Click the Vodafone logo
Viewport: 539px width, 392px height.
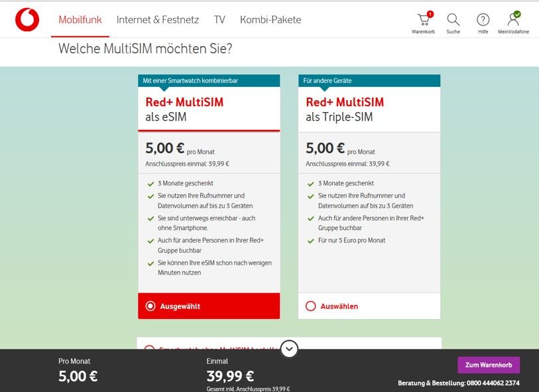pyautogui.click(x=27, y=19)
